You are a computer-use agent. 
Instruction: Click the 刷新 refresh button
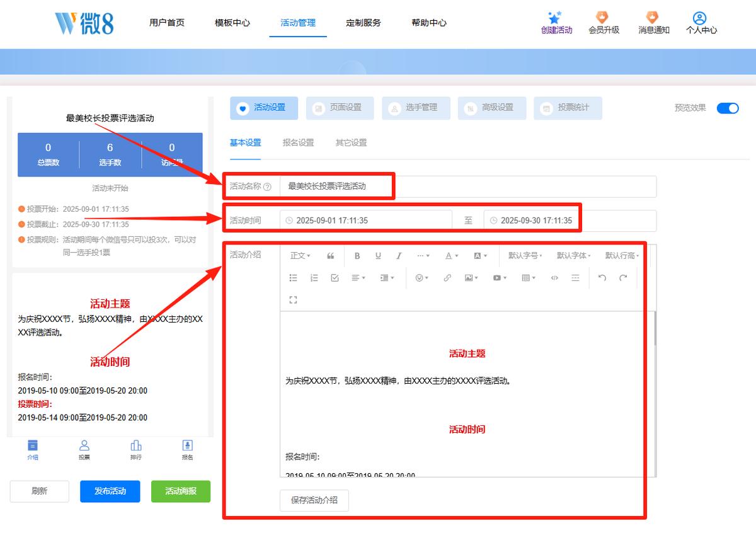pyautogui.click(x=39, y=491)
